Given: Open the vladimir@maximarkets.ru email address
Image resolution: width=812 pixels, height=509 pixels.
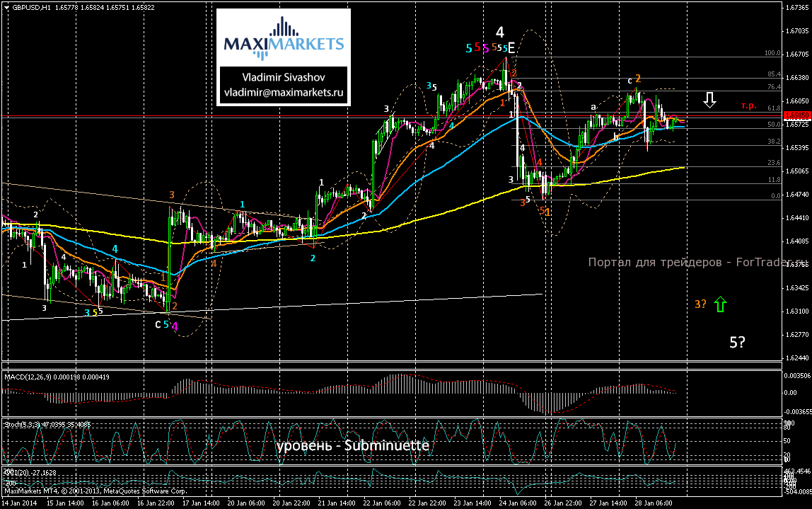Looking at the screenshot, I should pyautogui.click(x=284, y=92).
